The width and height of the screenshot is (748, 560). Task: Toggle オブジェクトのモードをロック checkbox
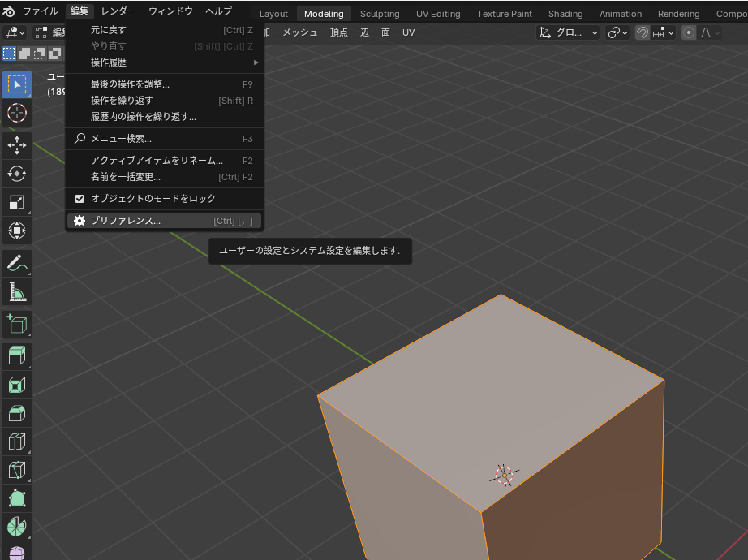(x=80, y=199)
